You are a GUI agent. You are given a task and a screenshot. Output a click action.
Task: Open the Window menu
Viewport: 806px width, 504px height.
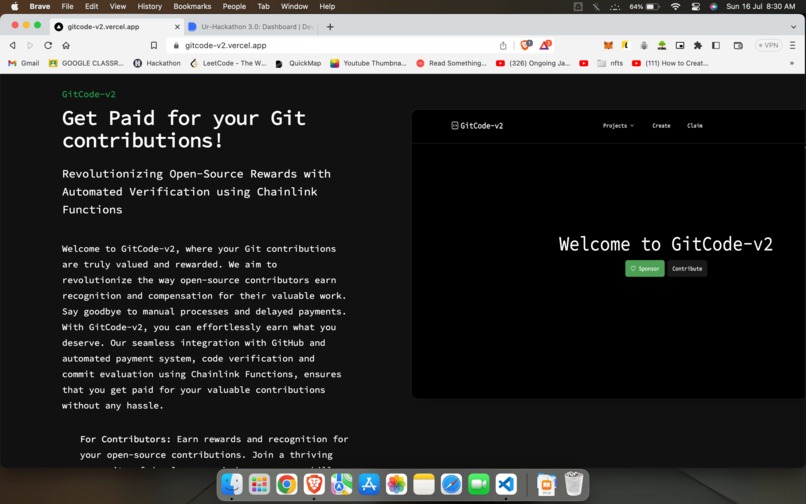(x=295, y=6)
